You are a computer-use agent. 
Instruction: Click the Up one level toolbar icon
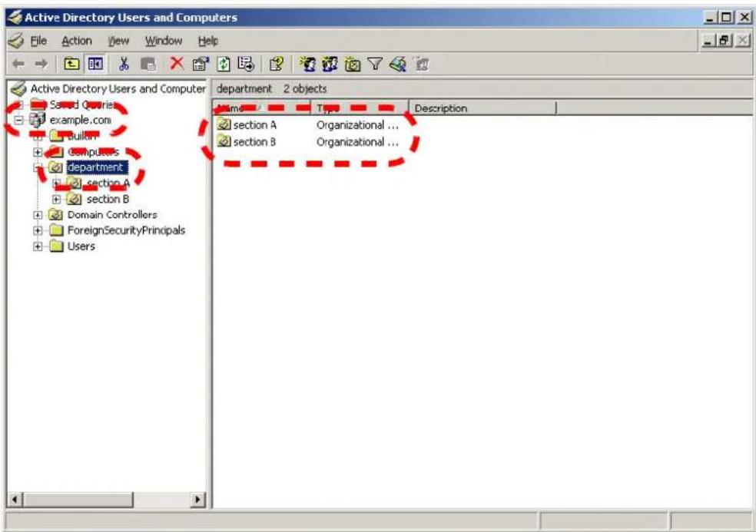click(72, 64)
